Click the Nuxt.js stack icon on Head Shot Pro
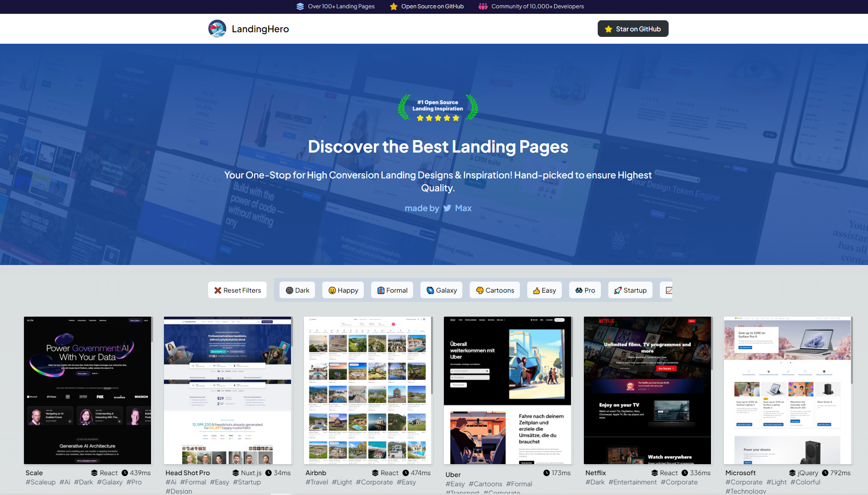The width and height of the screenshot is (868, 495). [x=236, y=473]
